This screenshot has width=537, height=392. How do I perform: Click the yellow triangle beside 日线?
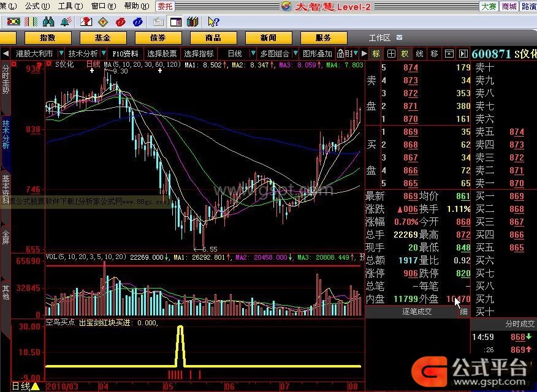(x=36, y=387)
